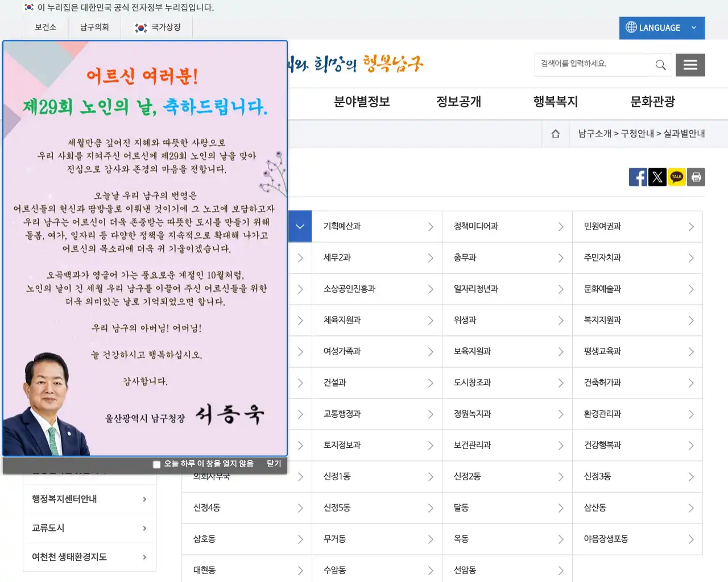Close the popup with 닫기
This screenshot has height=582, width=728.
[274, 464]
